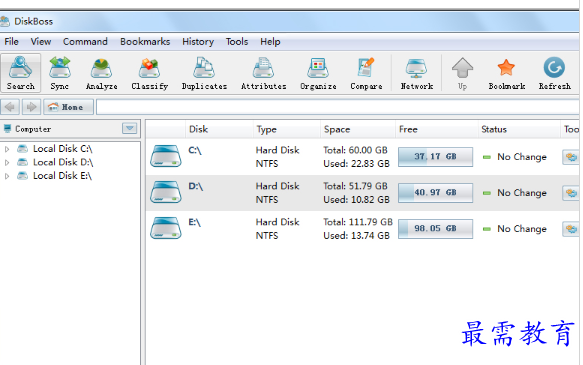
Task: Navigate forward with the right arrow
Action: [x=31, y=107]
